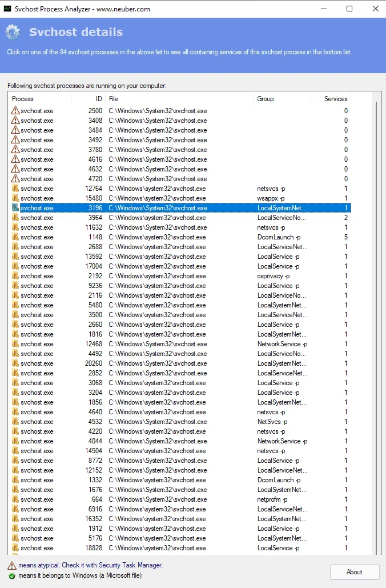The width and height of the screenshot is (386, 588).
Task: Select the wsappx -p group cell
Action: tap(271, 198)
